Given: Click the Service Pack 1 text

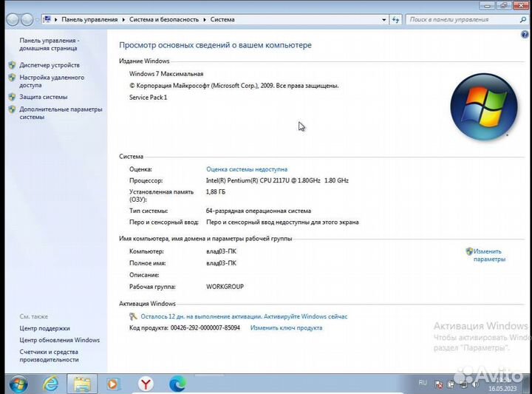Looking at the screenshot, I should point(149,98).
